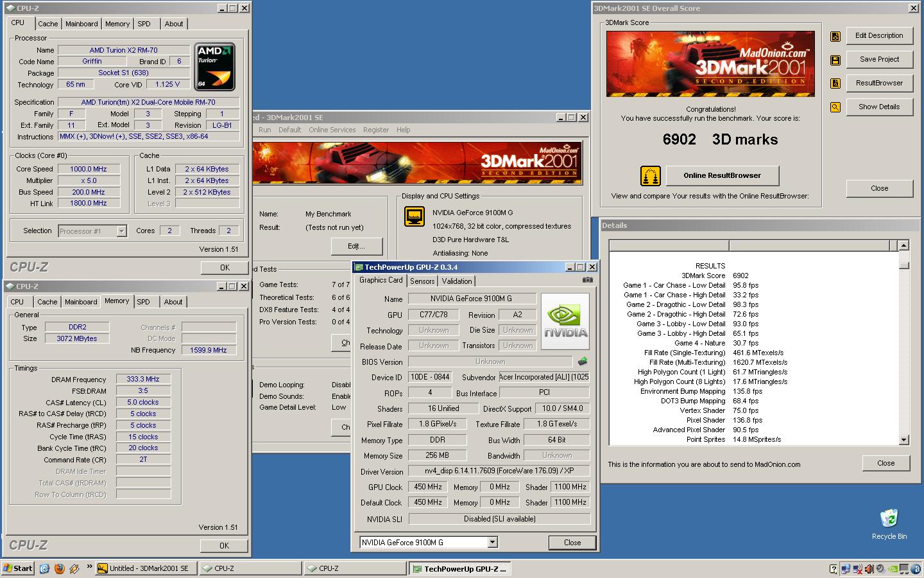
Task: Click the Driver Version field in GPU-Z
Action: [x=499, y=471]
